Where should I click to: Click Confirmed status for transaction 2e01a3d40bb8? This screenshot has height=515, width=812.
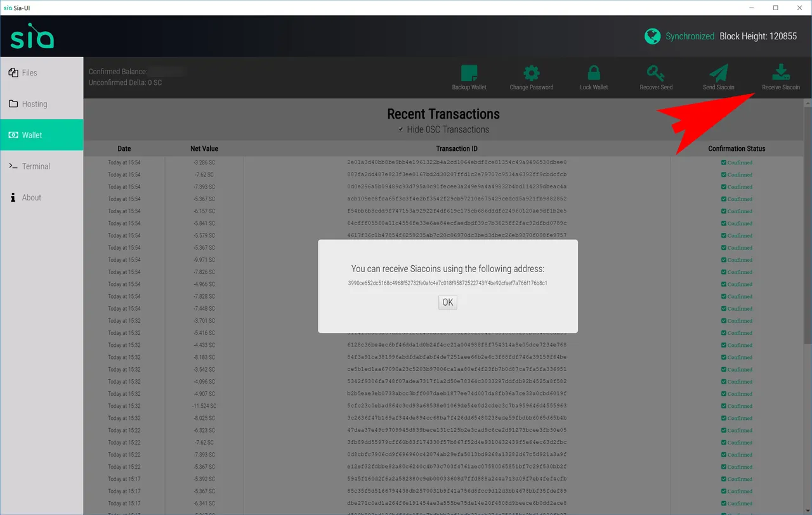pos(737,162)
